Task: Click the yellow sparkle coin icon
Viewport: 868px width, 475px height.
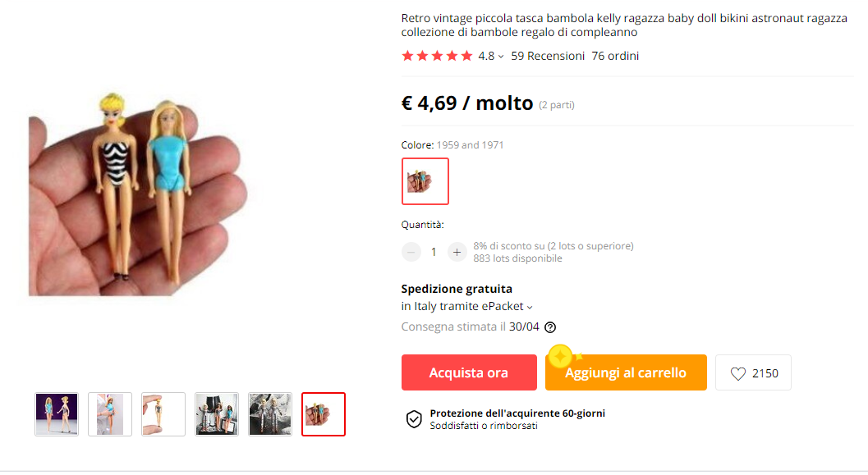Action: pos(560,356)
